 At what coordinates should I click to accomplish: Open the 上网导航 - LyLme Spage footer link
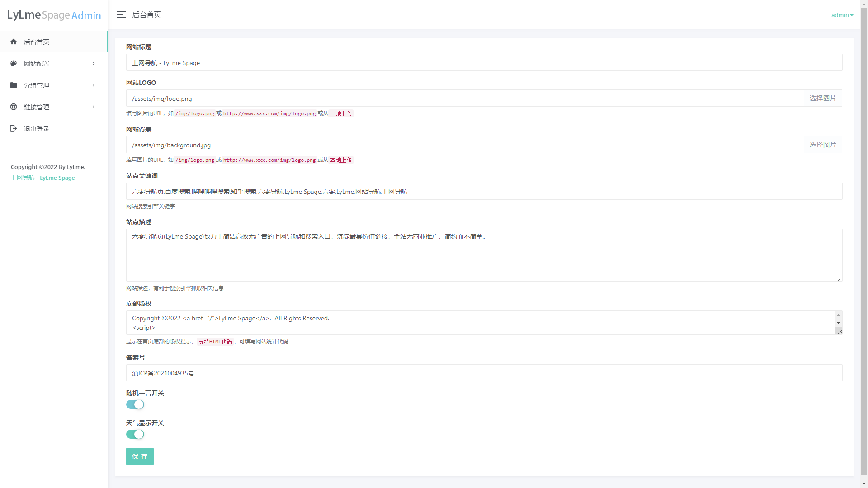tap(43, 178)
